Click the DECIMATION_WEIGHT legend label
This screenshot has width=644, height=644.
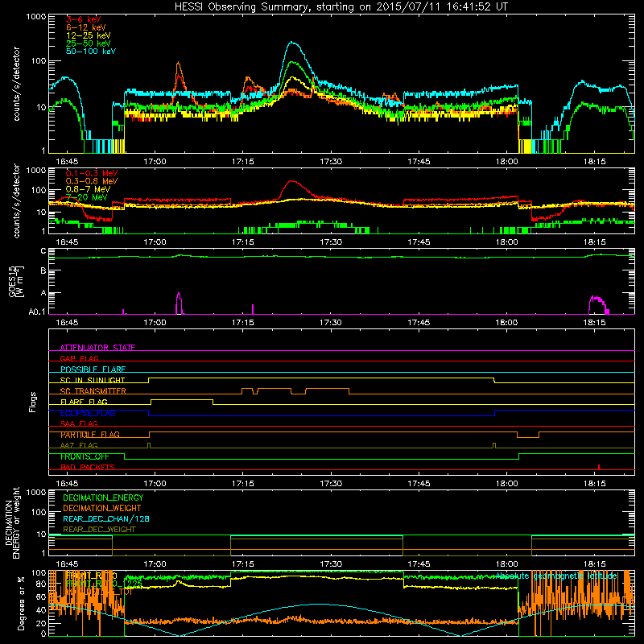click(x=102, y=509)
